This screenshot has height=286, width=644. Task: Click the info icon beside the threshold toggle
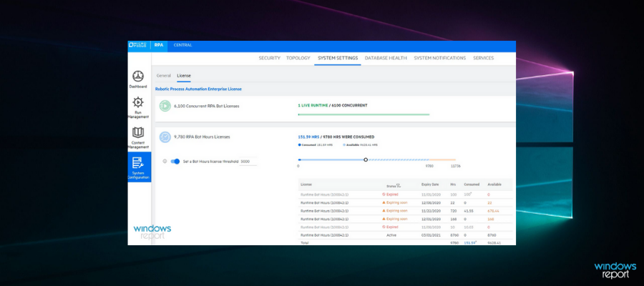165,161
